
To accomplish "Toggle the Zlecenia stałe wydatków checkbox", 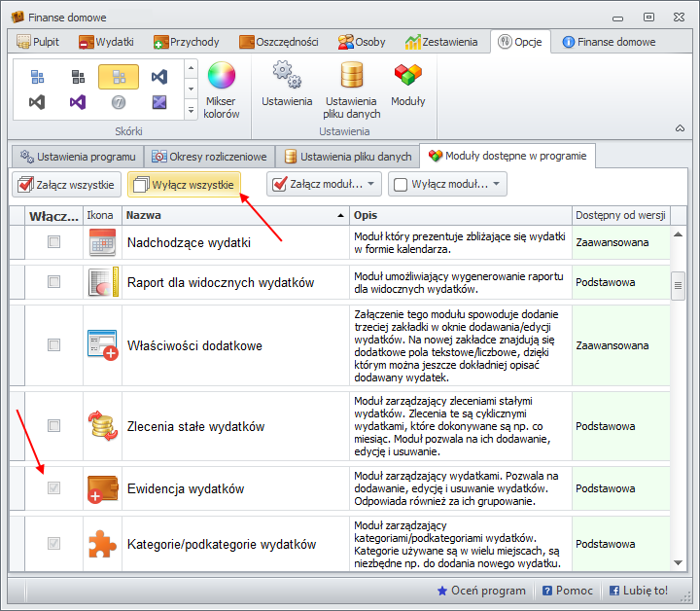I will (x=54, y=426).
